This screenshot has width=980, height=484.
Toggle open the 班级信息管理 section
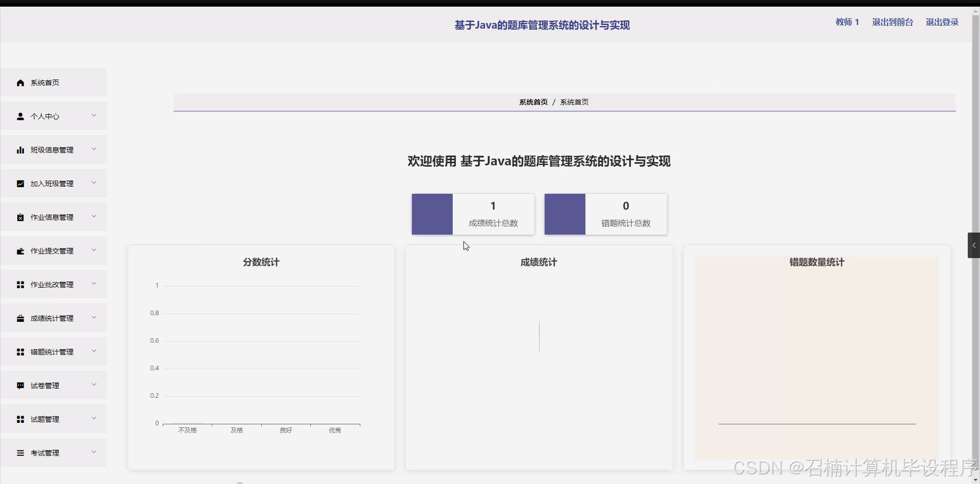(x=94, y=148)
